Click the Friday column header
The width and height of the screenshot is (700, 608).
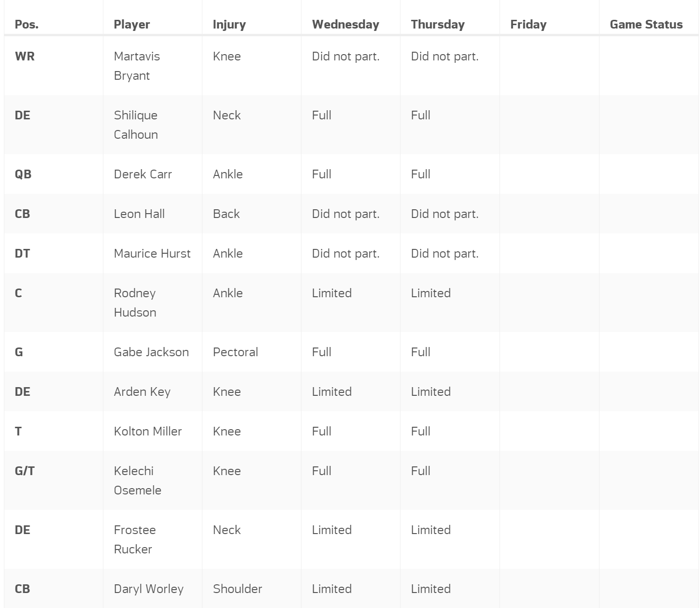[x=529, y=24]
